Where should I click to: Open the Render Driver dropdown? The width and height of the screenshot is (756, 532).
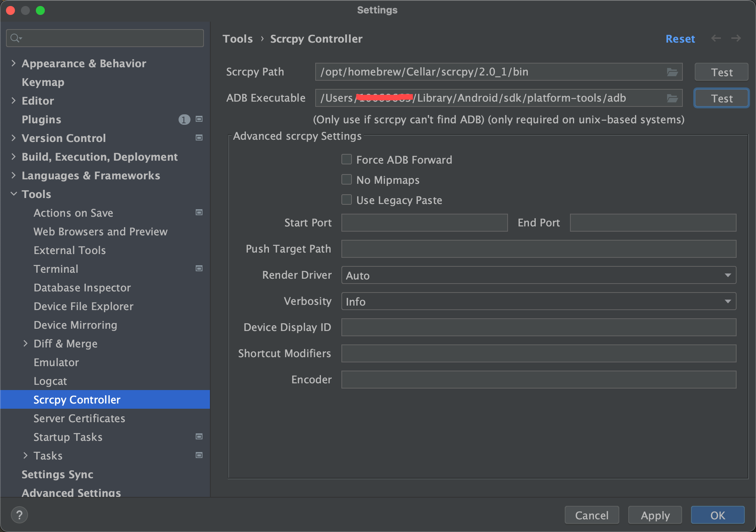click(x=538, y=275)
